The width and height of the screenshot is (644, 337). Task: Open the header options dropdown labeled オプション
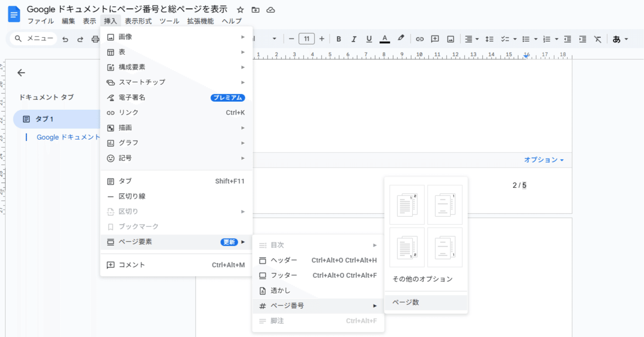tap(545, 160)
